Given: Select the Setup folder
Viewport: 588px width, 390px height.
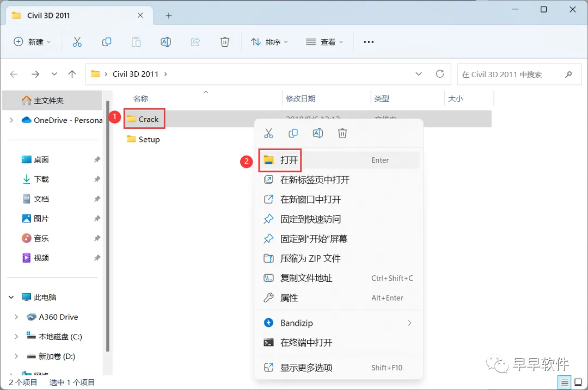Looking at the screenshot, I should [x=143, y=139].
